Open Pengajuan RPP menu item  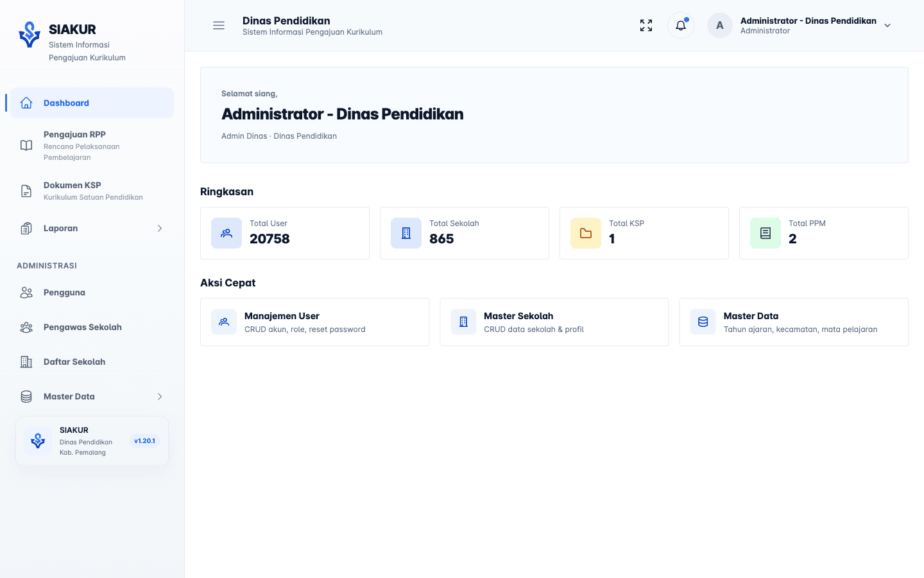pyautogui.click(x=92, y=145)
